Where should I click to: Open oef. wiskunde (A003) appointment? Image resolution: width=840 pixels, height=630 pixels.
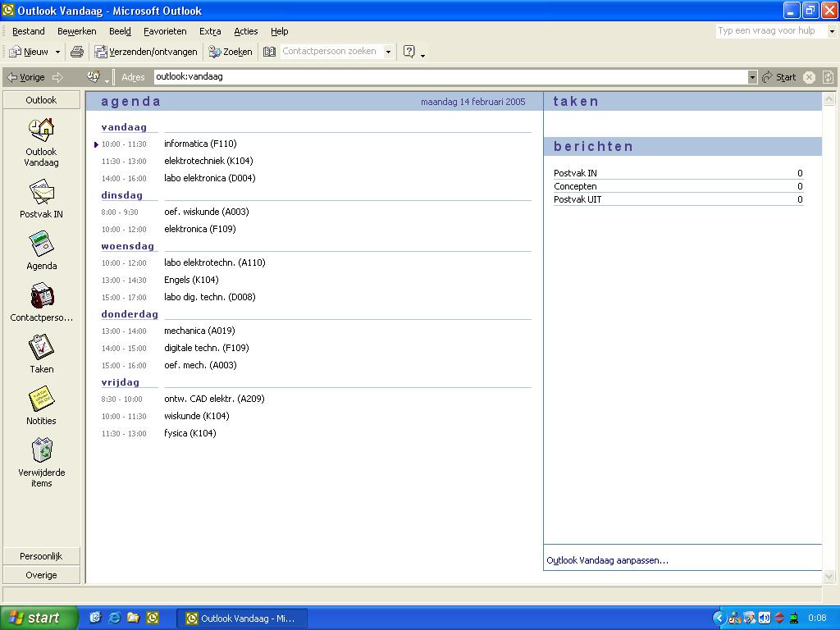click(206, 212)
